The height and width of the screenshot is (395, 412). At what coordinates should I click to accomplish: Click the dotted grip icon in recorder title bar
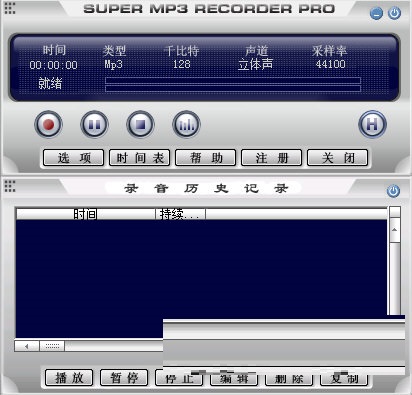click(10, 8)
